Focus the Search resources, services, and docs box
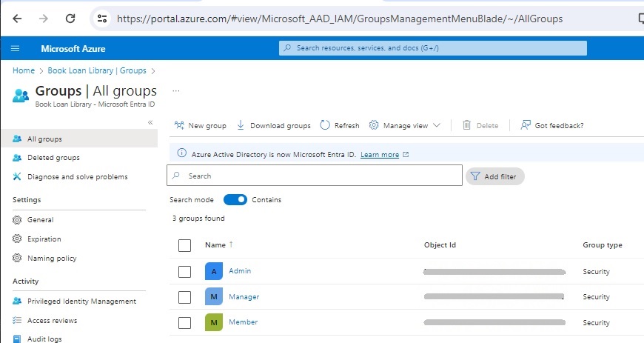Viewport: 644px width, 343px height. tap(433, 48)
